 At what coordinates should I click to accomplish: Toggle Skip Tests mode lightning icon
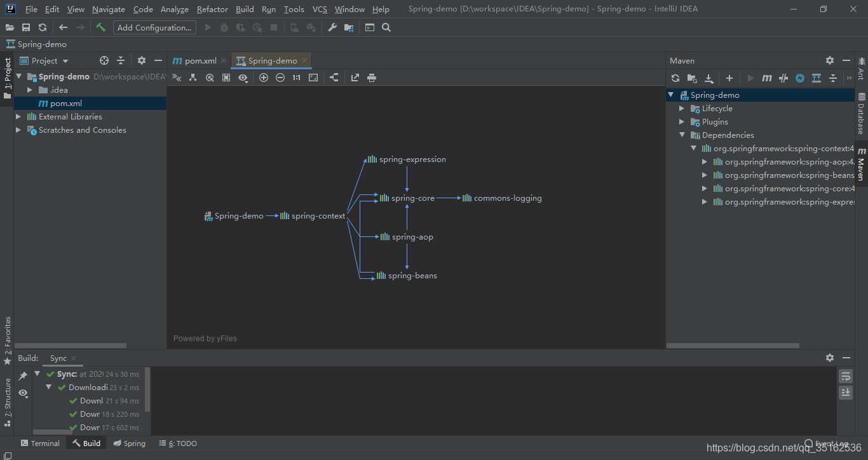point(800,78)
